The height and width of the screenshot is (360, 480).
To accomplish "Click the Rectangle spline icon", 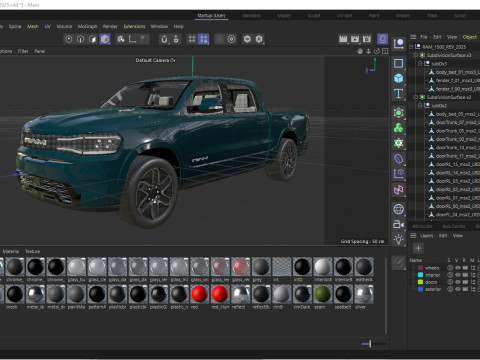I will tap(398, 63).
